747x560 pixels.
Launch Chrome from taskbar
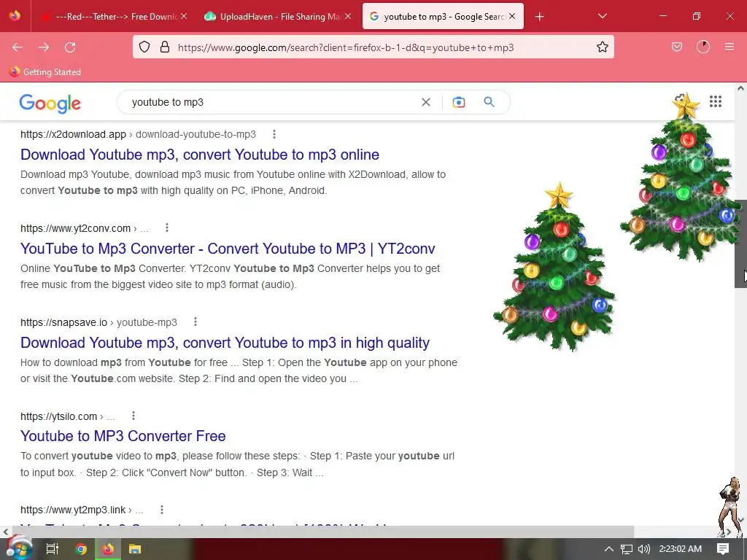tap(81, 549)
